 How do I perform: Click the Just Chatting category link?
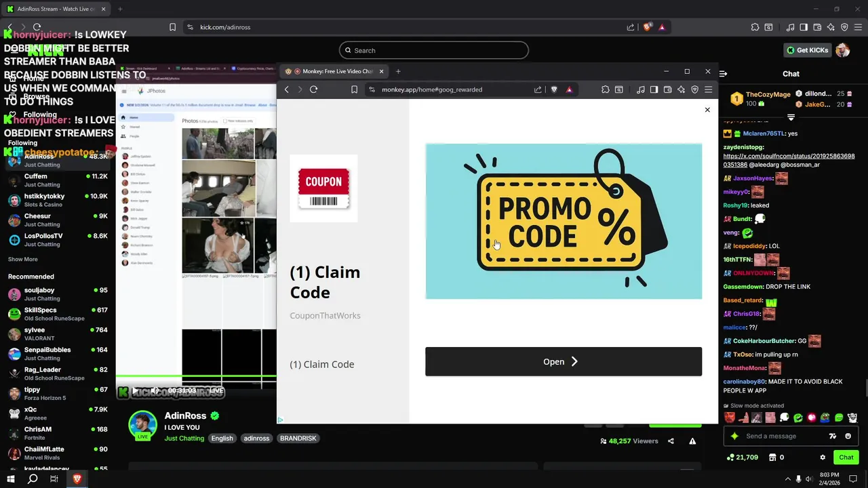pyautogui.click(x=184, y=438)
